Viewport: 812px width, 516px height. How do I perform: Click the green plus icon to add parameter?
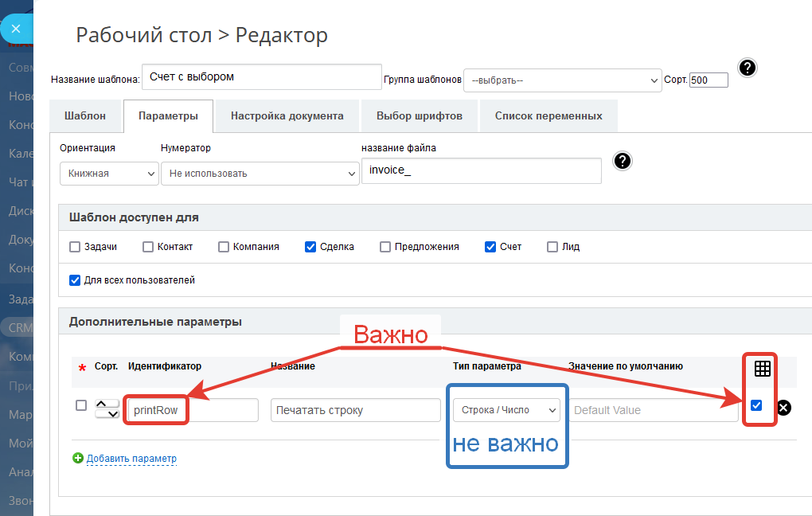click(x=78, y=458)
